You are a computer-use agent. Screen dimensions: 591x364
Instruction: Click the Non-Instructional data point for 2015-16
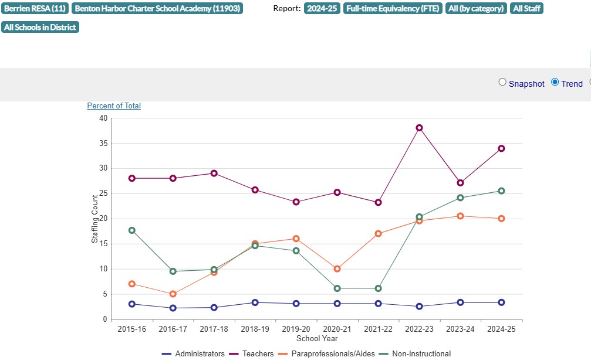(132, 230)
